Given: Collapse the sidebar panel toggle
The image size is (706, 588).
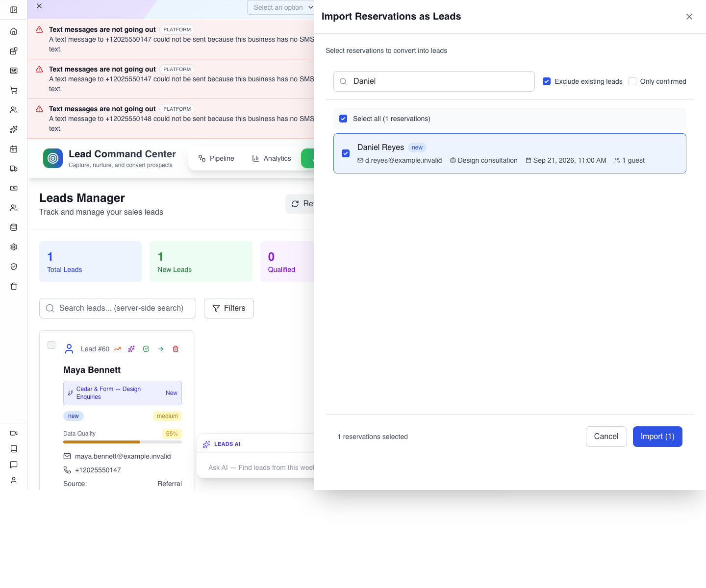Looking at the screenshot, I should 14,10.
